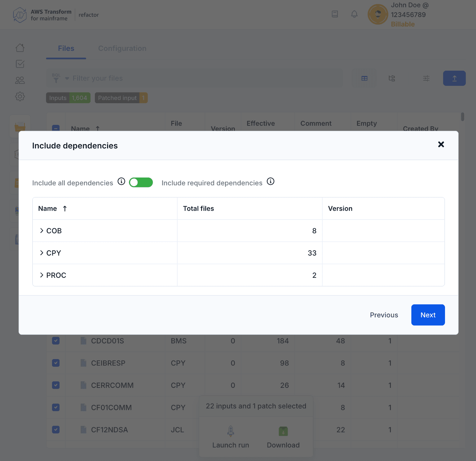The image size is (476, 461).
Task: Open the settings gear in the sidebar
Action: coord(20,96)
